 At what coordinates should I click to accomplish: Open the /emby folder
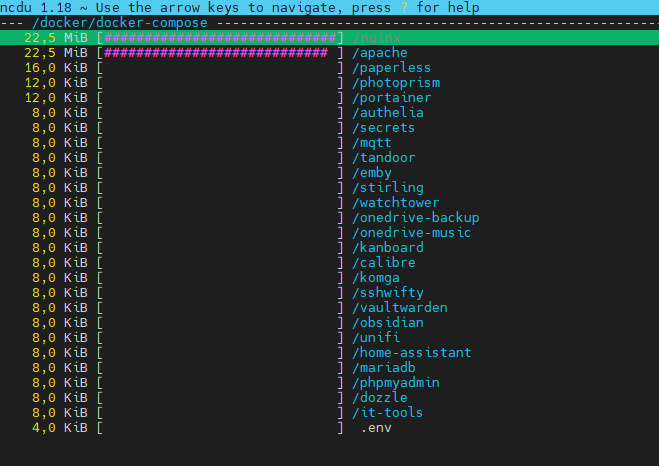tap(372, 173)
